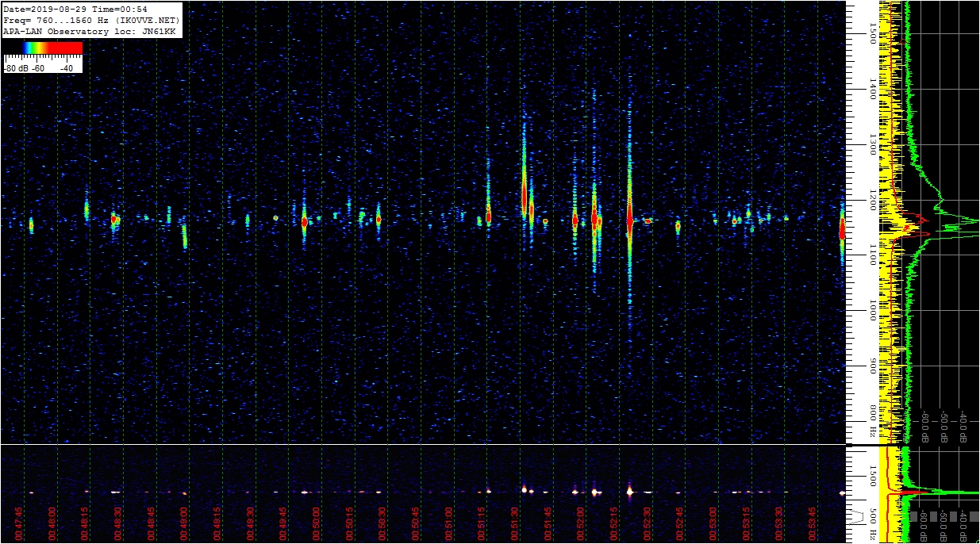The width and height of the screenshot is (980, 544).
Task: Select the 00:48:15 time marker
Action: (x=85, y=524)
